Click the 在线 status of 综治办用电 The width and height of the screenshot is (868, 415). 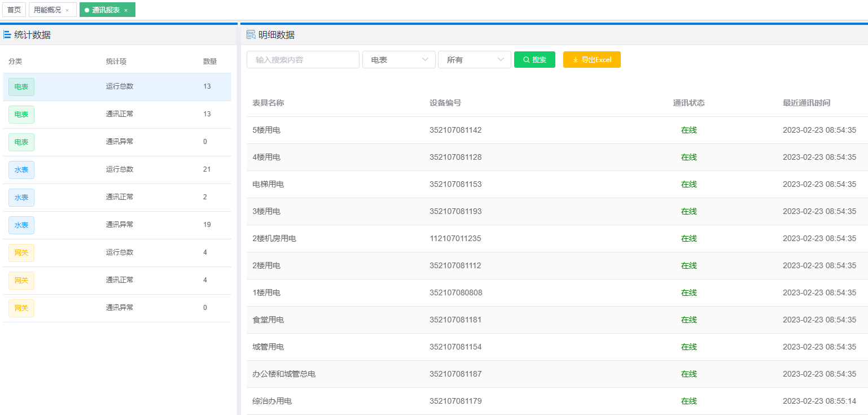pos(689,401)
